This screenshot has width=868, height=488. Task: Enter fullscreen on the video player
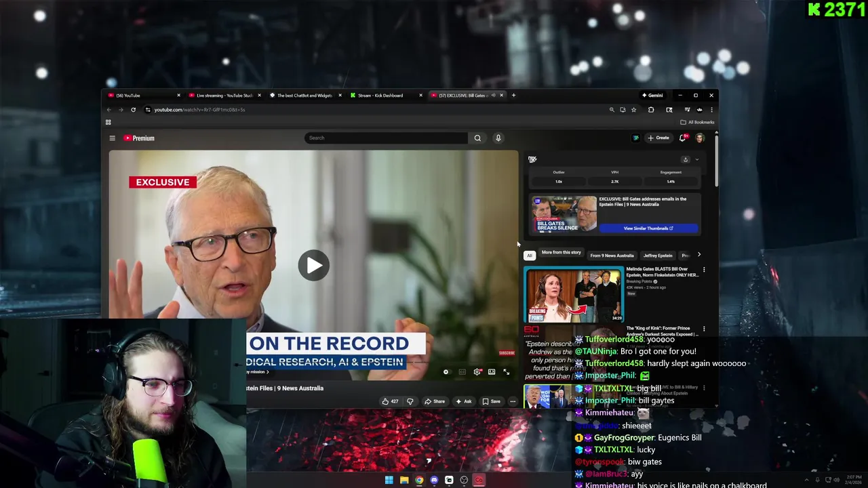pos(506,372)
